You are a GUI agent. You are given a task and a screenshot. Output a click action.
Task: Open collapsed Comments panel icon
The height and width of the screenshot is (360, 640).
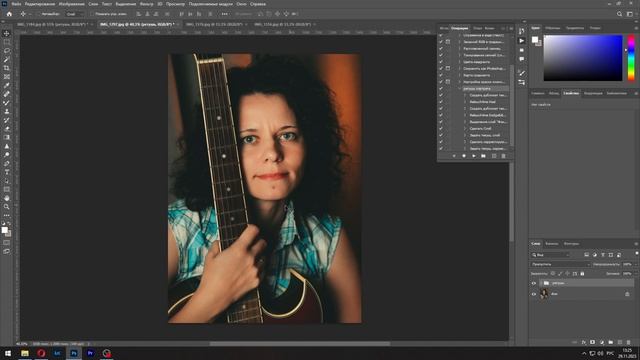[522, 59]
